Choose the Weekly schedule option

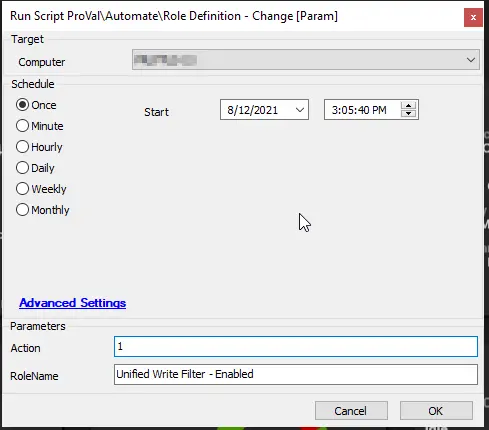(x=22, y=189)
